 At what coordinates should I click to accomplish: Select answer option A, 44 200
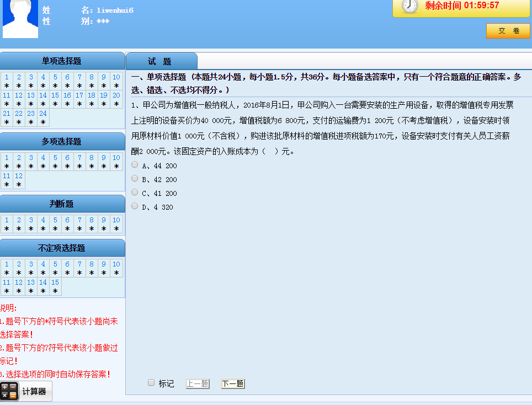point(135,165)
